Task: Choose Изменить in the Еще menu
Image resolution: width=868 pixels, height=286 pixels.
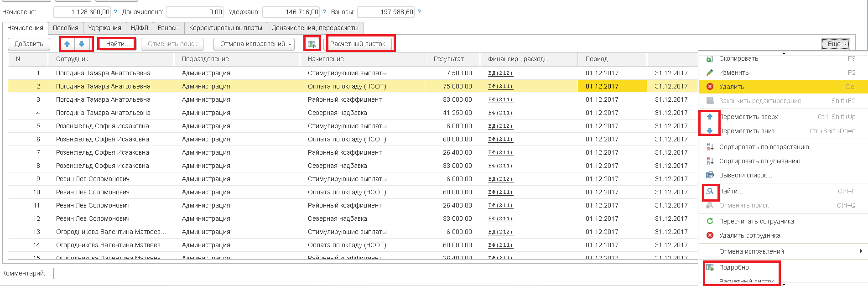Action: pos(783,73)
